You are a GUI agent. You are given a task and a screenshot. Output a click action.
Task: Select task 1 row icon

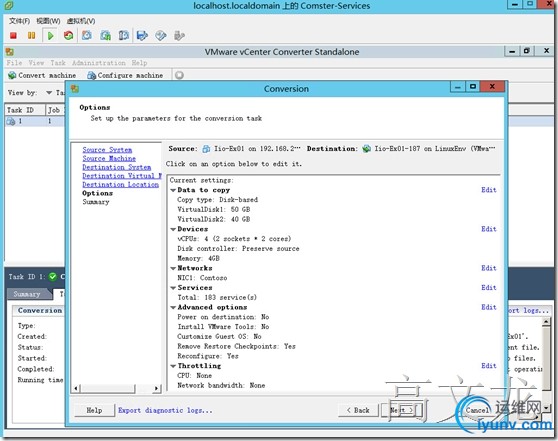pyautogui.click(x=11, y=121)
